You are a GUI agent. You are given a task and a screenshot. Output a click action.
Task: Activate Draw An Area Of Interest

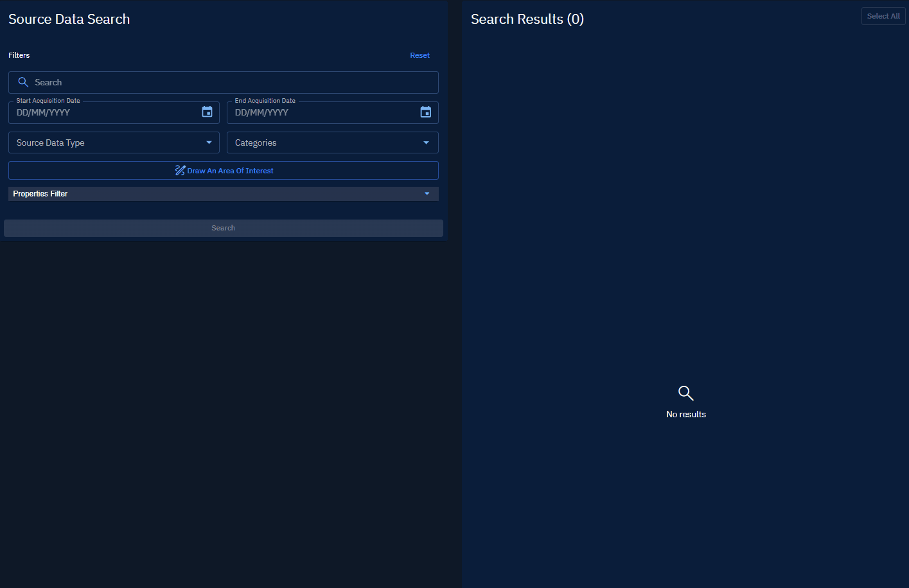click(x=223, y=170)
